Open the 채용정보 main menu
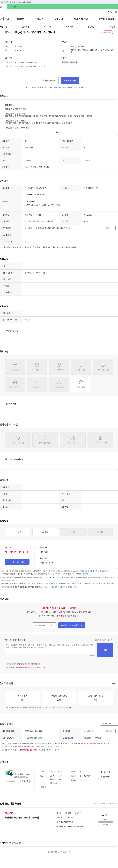The width and height of the screenshot is (118, 868). (x=20, y=19)
